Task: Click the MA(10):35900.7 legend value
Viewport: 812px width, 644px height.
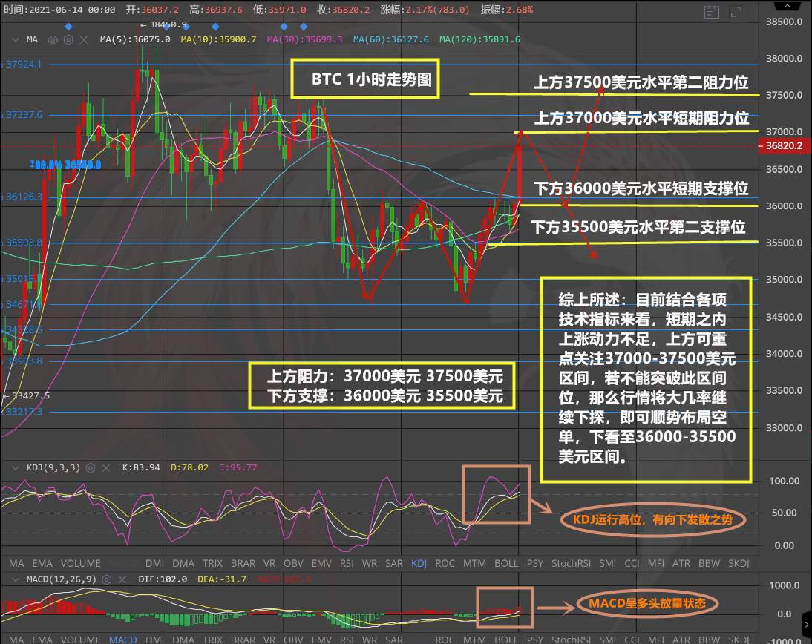Action: [x=218, y=39]
